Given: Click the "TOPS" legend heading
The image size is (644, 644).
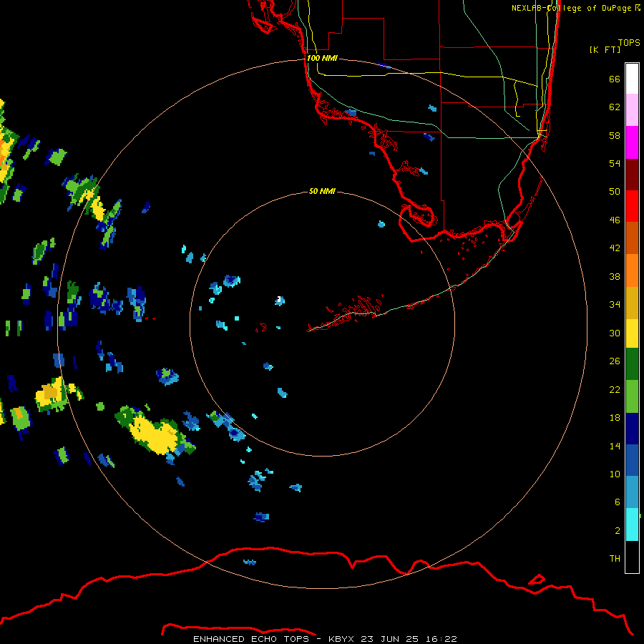Looking at the screenshot, I should 629,43.
